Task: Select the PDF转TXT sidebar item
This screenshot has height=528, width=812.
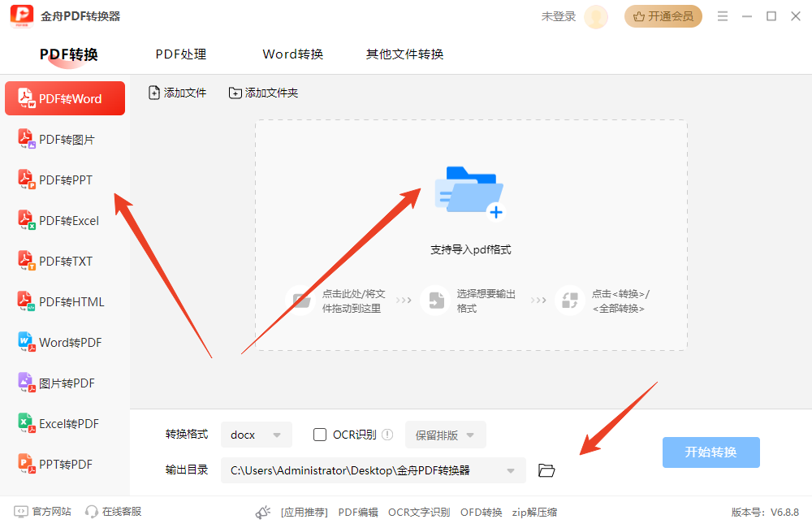Action: coord(65,262)
